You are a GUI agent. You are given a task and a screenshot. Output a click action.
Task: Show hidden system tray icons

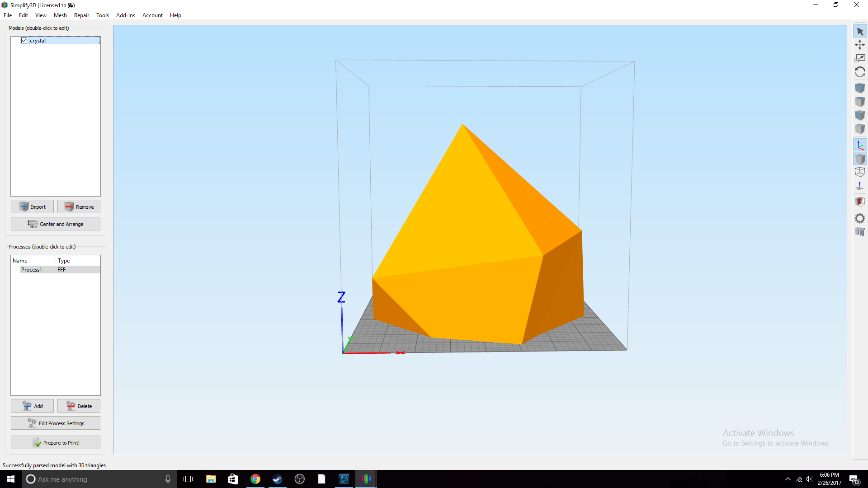coord(788,479)
